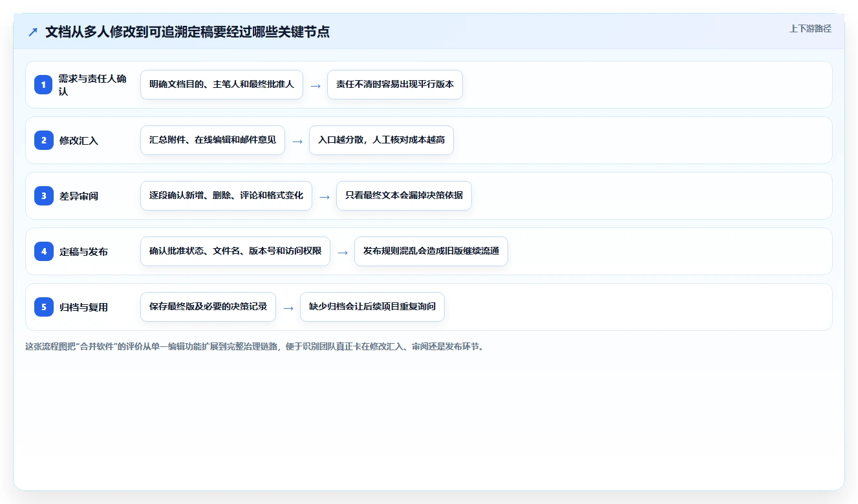Click the 确认批准状态、文件名、版本号和访问权限 box
The height and width of the screenshot is (504, 858).
[x=235, y=251]
